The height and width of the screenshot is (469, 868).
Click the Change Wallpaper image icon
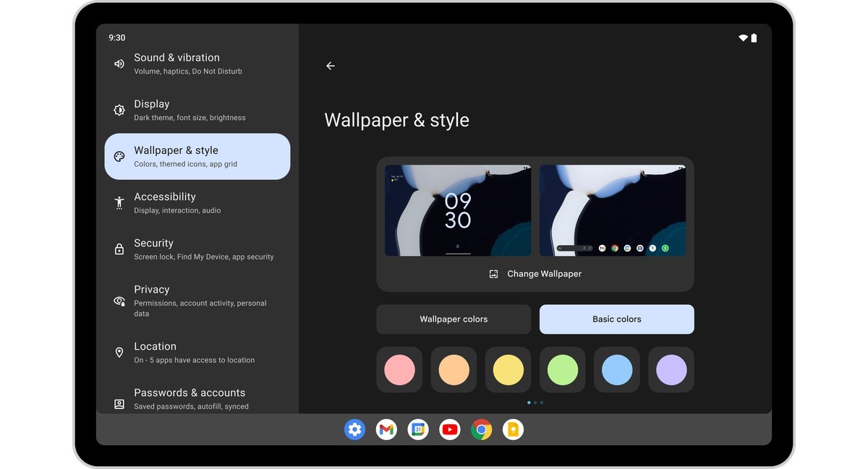[x=493, y=274]
